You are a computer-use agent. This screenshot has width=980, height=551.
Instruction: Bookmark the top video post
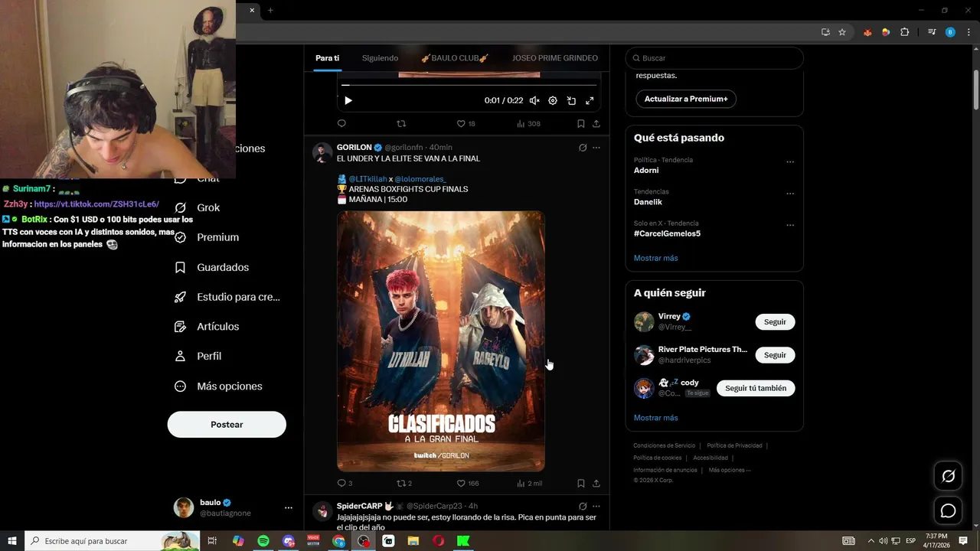click(581, 123)
